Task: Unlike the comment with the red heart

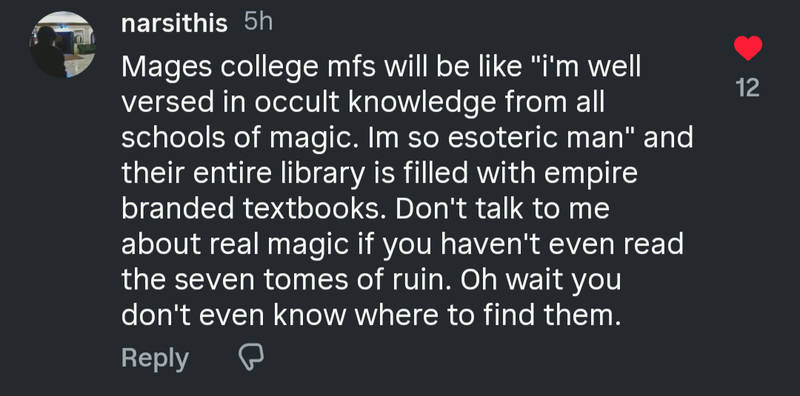Action: click(748, 48)
